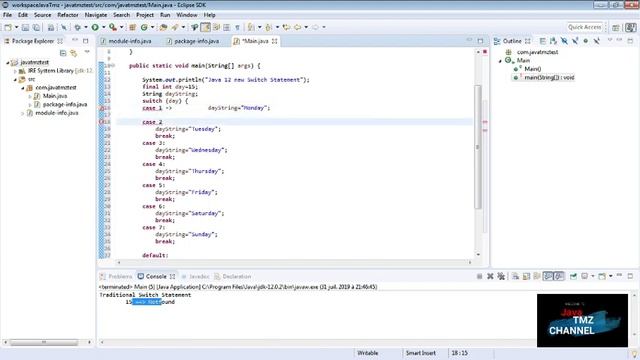This screenshot has width=640, height=360.
Task: Expand the JRE System Library node
Action: point(16,71)
